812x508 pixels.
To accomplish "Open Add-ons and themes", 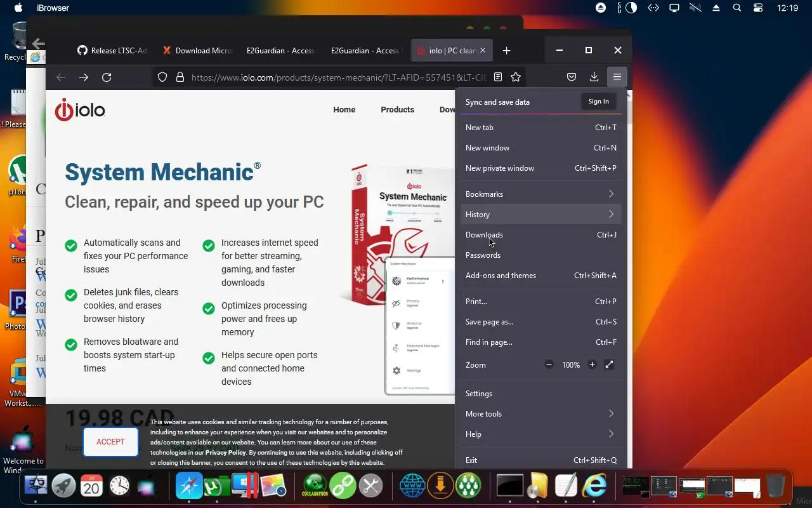I will pyautogui.click(x=540, y=276).
